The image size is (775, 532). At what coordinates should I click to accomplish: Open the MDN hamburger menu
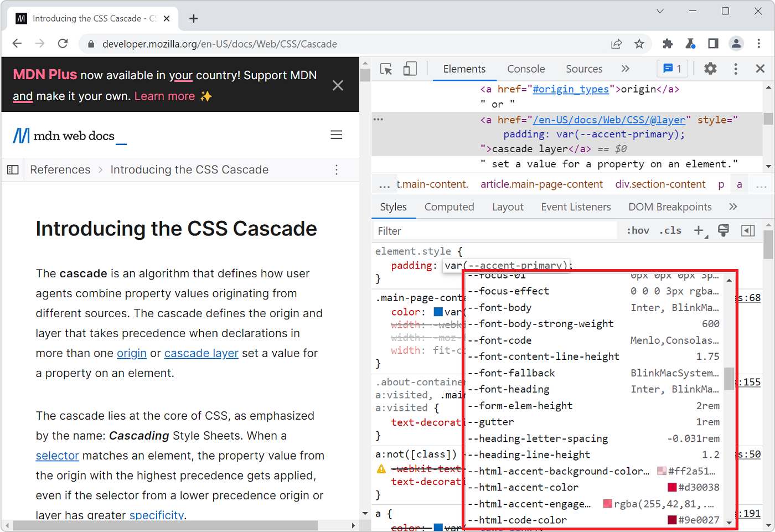point(337,135)
